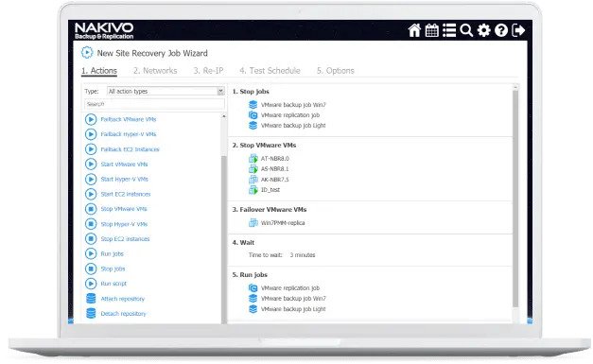Switch to the 4. Test Schedule tab

point(270,71)
